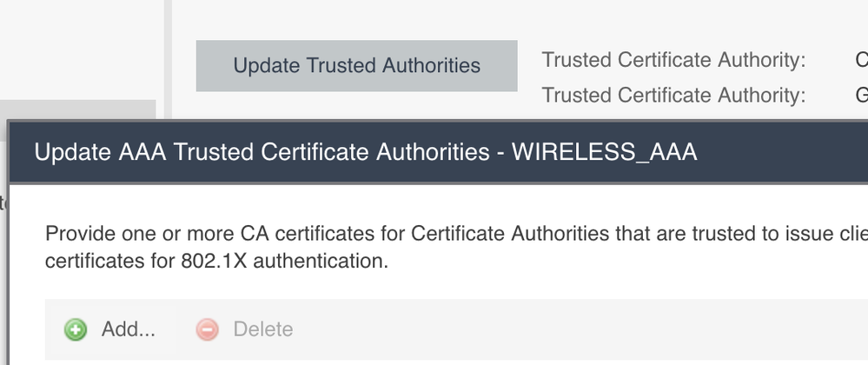Image resolution: width=868 pixels, height=365 pixels.
Task: Click the left sidebar panel above highlighted item
Action: (x=78, y=48)
